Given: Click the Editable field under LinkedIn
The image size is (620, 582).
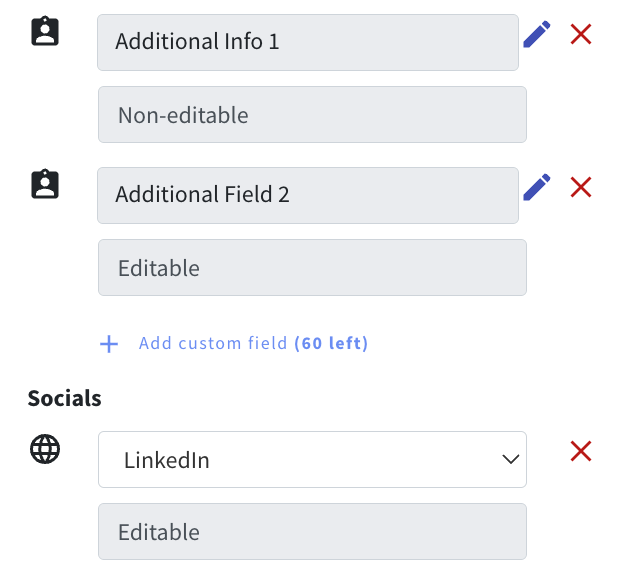Looking at the screenshot, I should [x=312, y=531].
